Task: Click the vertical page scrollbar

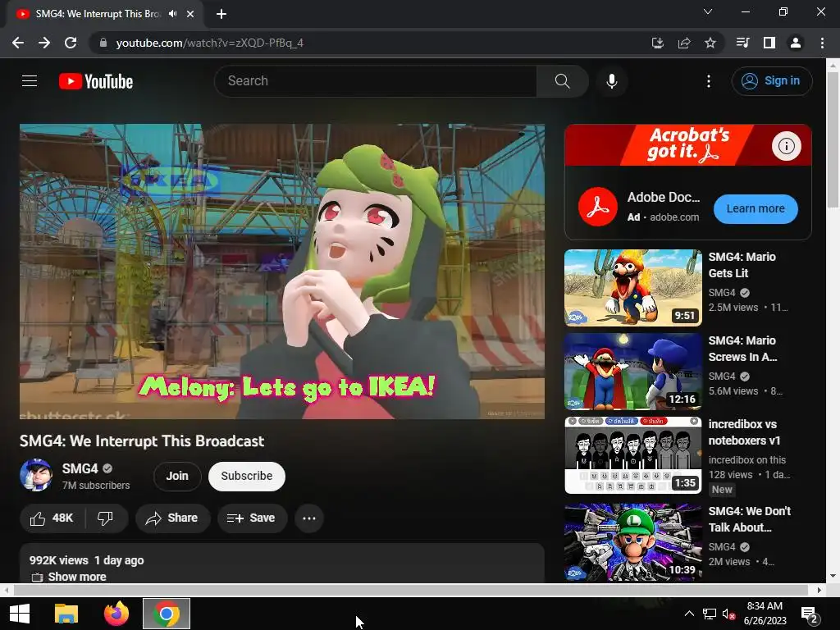Action: (833, 140)
